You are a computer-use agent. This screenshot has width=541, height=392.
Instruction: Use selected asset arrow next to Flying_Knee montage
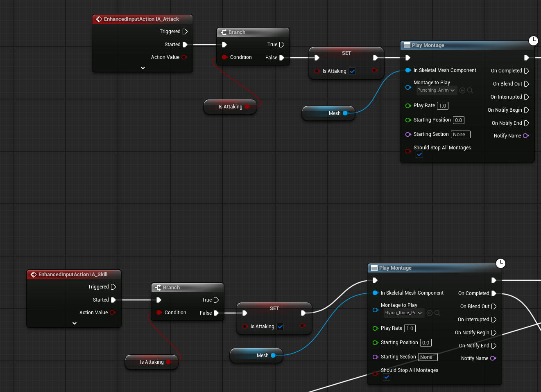click(430, 313)
